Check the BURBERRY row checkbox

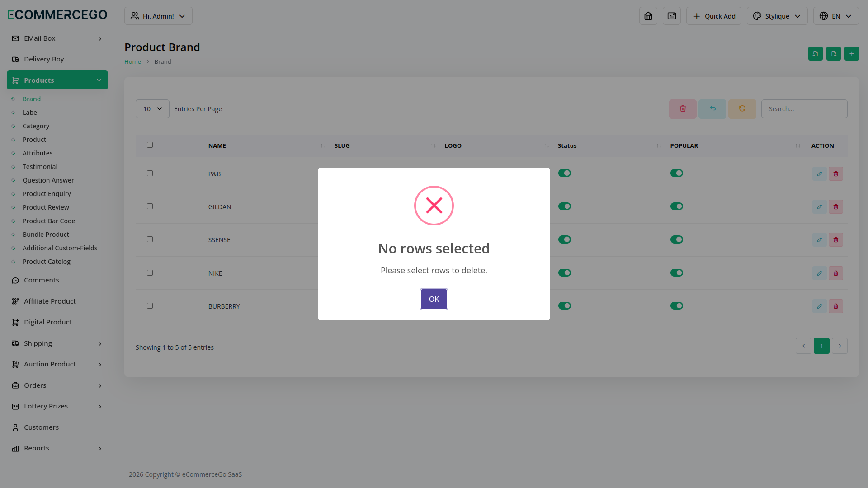(x=150, y=306)
